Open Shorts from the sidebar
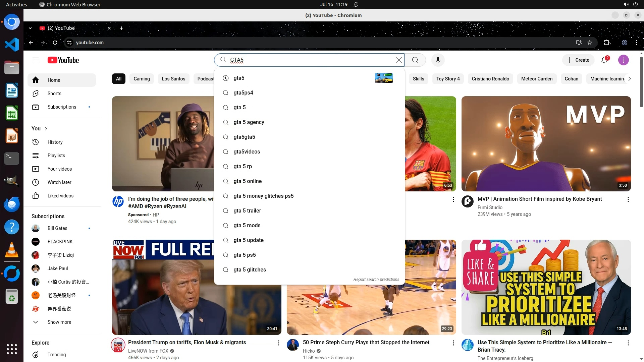644x362 pixels. (54, 94)
